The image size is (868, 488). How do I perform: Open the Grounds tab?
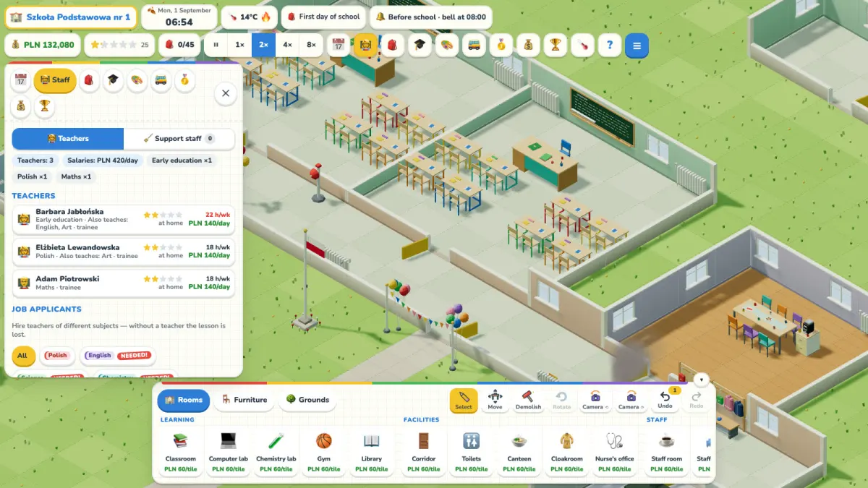(x=307, y=400)
